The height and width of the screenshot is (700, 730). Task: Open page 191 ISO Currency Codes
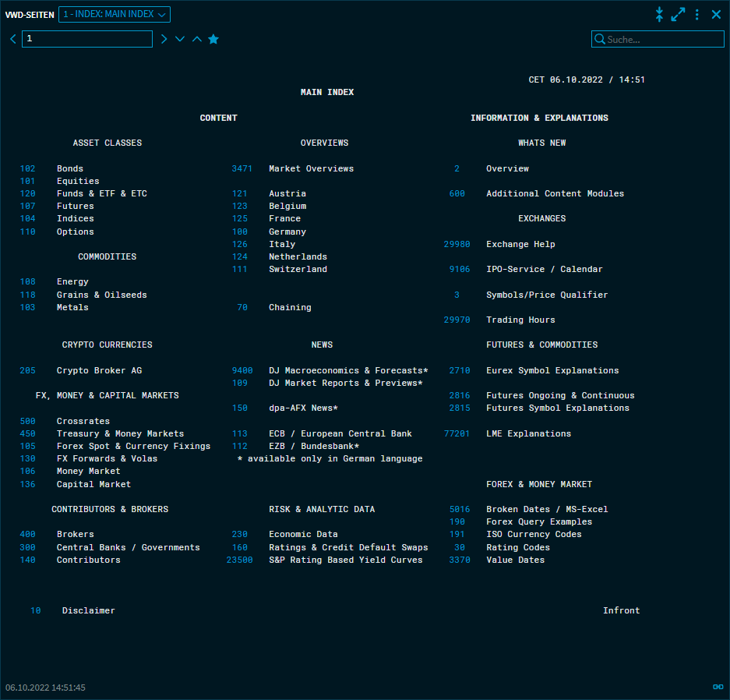[x=457, y=534]
